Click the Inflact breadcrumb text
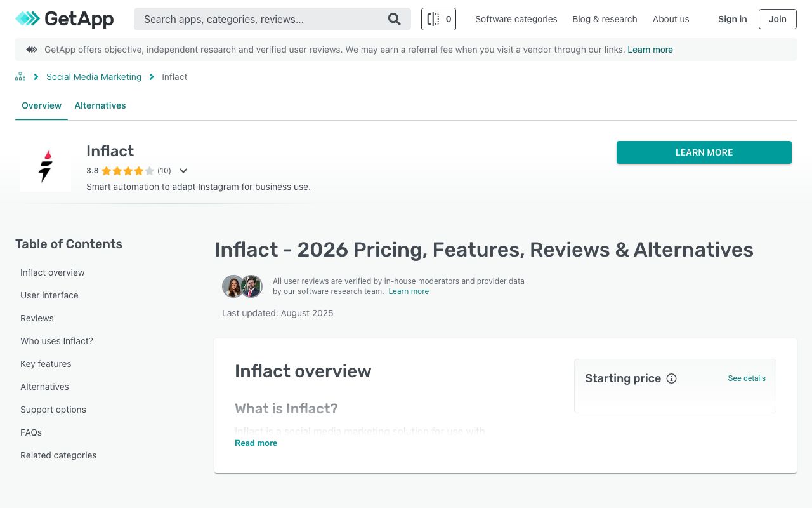 [x=174, y=77]
